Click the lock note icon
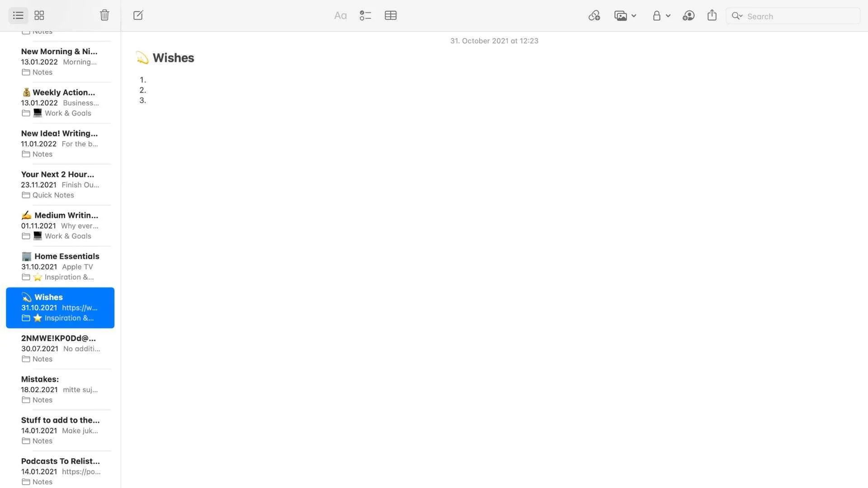 (x=656, y=16)
